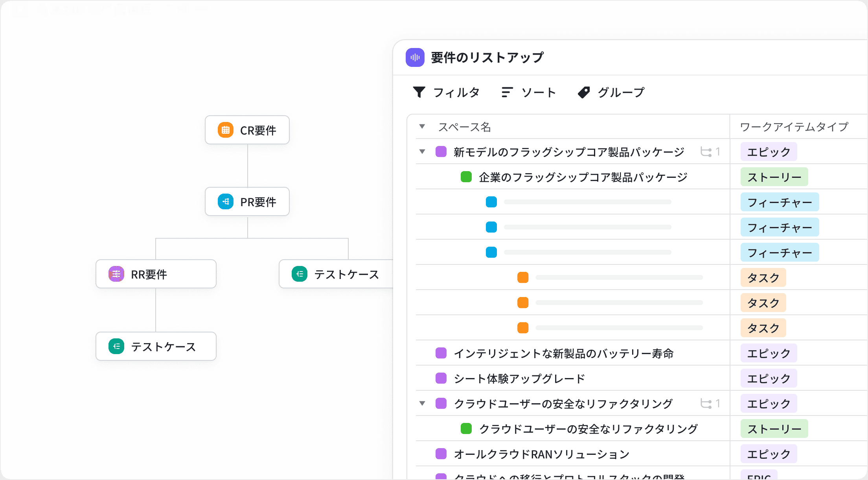
Task: Click the PR要件 blue node icon
Action: point(225,201)
